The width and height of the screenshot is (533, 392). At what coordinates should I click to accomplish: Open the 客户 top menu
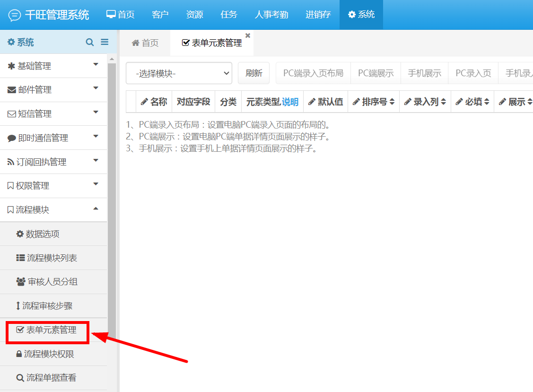point(160,15)
